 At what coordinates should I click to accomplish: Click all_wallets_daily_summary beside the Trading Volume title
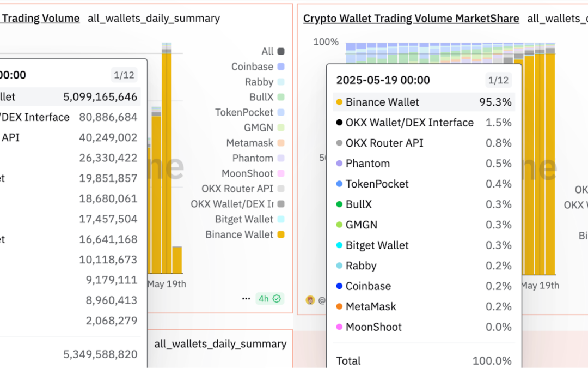click(154, 19)
